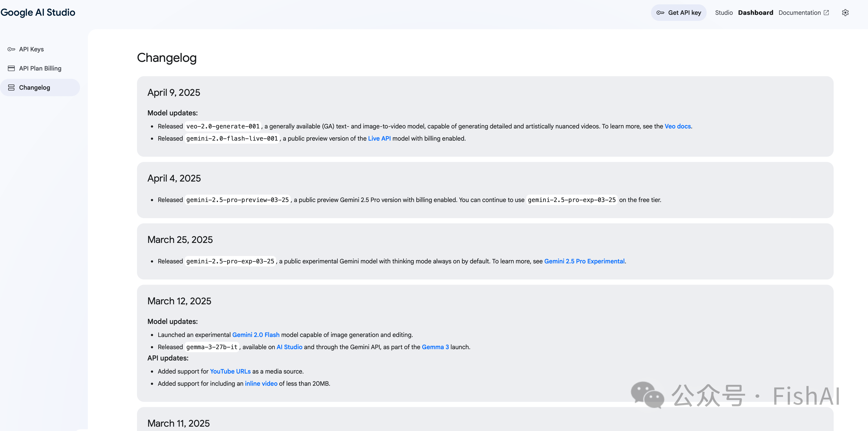Screen dimensions: 868x431
Task: Click gemini-2.5-pro-exp-03-25 in the April 4 entry
Action: (x=572, y=200)
